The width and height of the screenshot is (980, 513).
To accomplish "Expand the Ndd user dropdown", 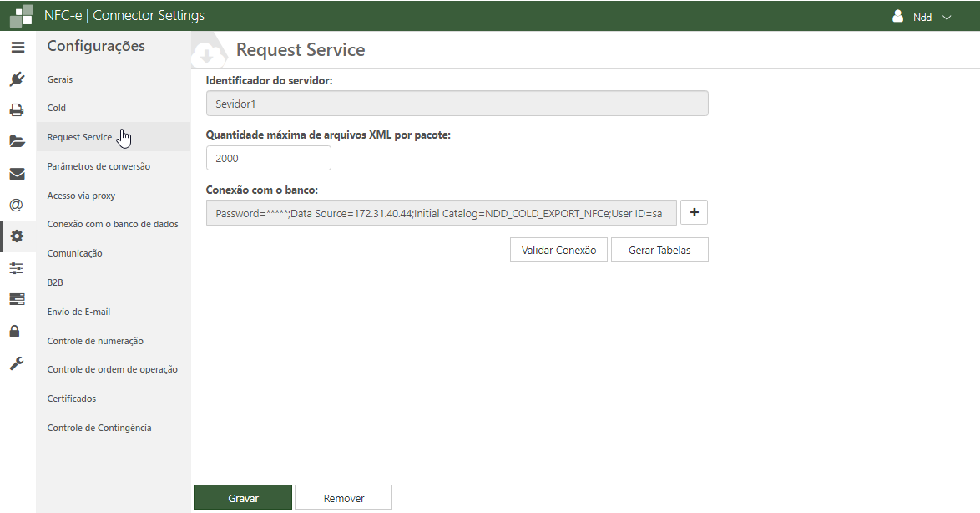I will (x=922, y=17).
